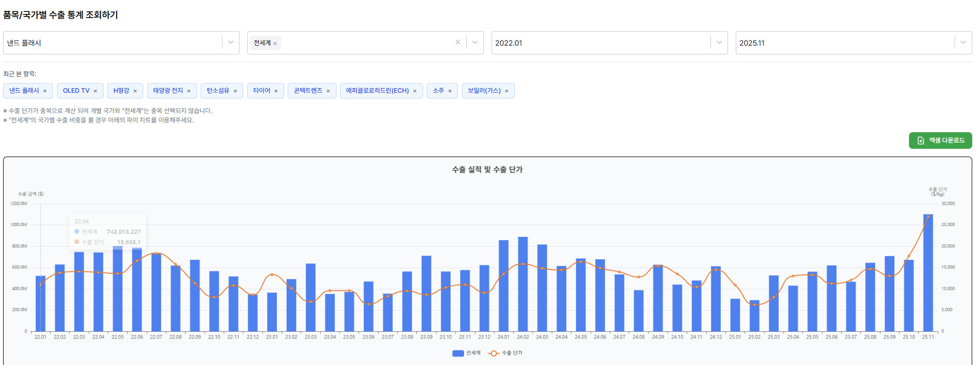
Task: Expand the 낸드 플래시 product dropdown
Action: point(231,43)
